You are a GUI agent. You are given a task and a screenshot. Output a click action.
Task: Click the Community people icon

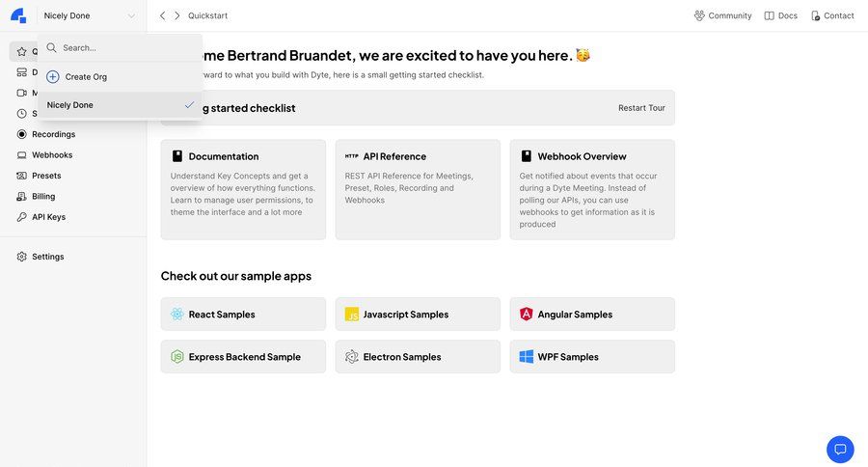click(700, 15)
